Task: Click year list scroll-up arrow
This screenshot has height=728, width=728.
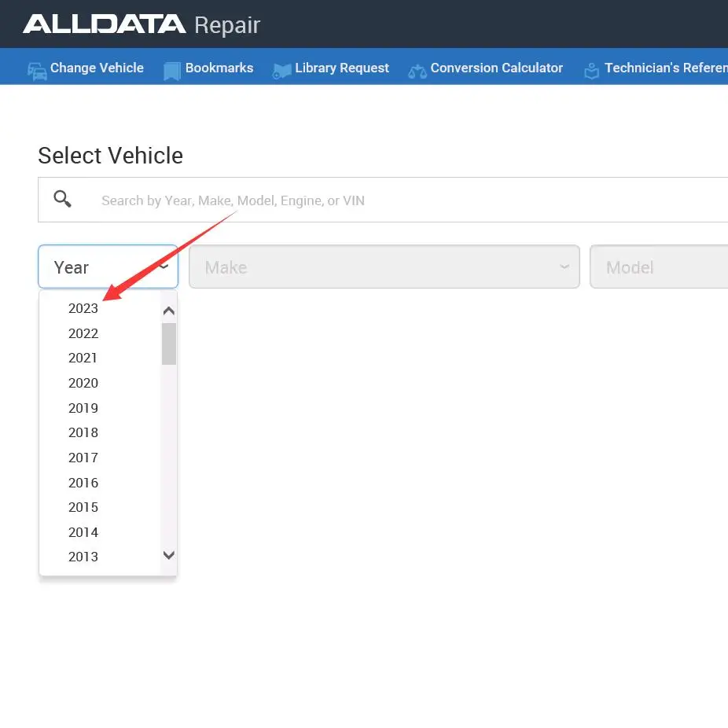Action: pyautogui.click(x=169, y=311)
